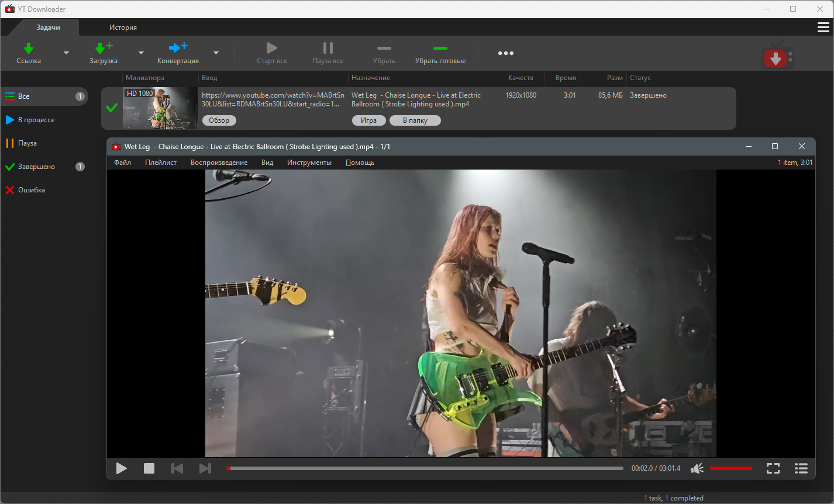The width and height of the screenshot is (834, 504).
Task: Switch to the История tab
Action: pyautogui.click(x=123, y=27)
